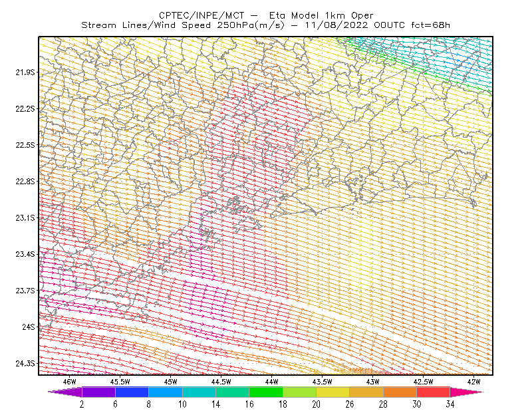Click the latitude label "21.9S"

point(25,72)
